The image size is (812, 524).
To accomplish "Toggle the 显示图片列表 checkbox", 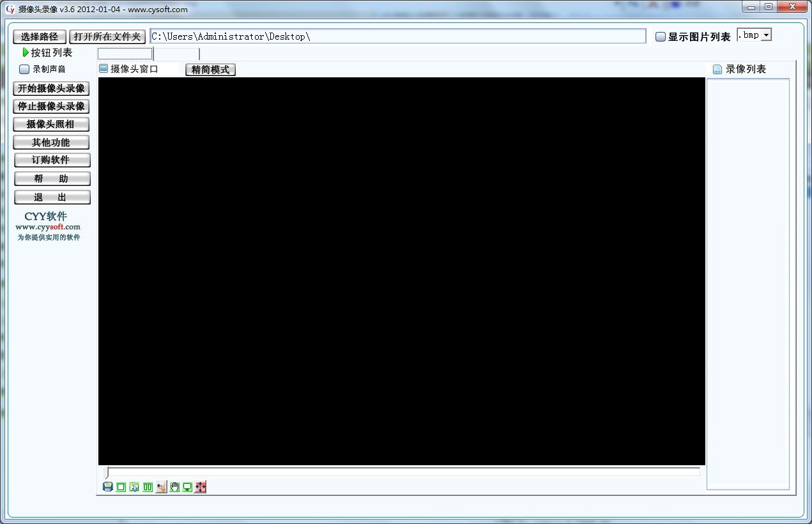I will [x=661, y=37].
